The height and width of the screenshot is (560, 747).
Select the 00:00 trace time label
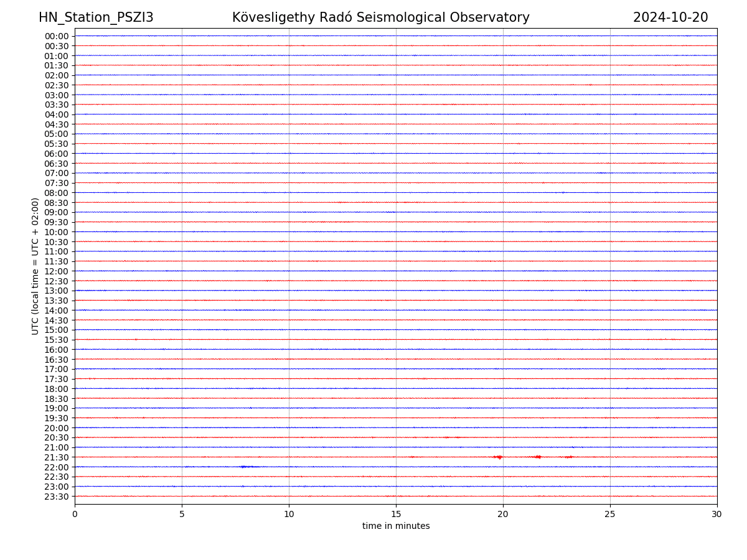pyautogui.click(x=56, y=36)
